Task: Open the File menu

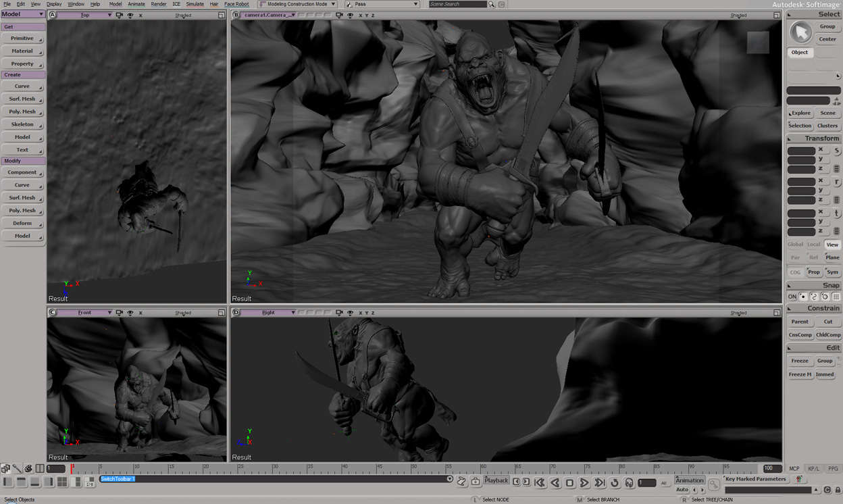Action: 7,4
